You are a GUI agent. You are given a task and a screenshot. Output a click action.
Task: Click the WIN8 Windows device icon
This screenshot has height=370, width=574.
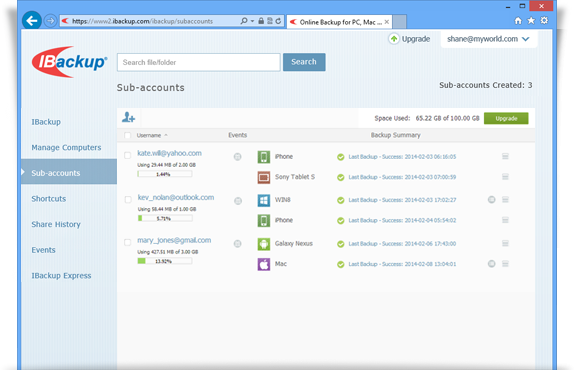[264, 200]
